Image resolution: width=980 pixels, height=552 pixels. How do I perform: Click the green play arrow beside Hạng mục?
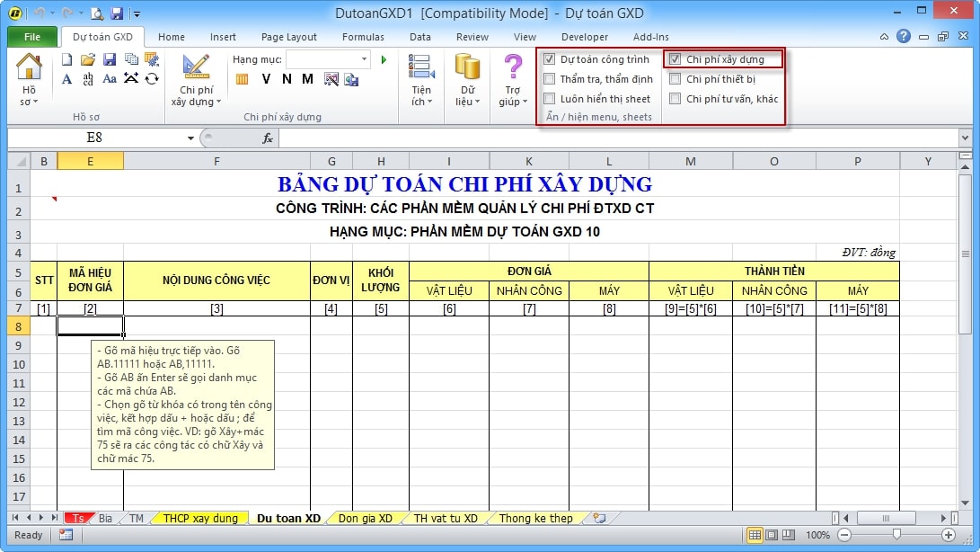[x=384, y=59]
